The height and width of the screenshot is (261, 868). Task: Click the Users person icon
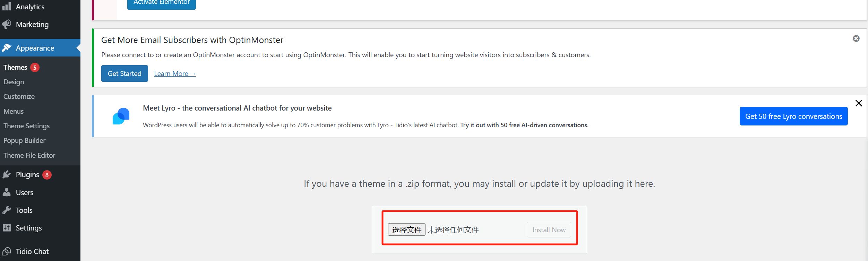[x=7, y=192]
